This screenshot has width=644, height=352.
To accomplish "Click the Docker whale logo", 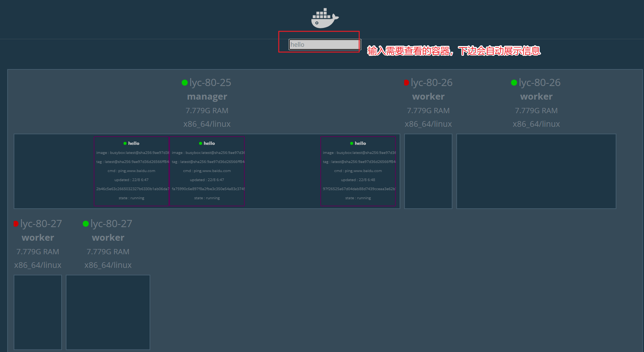I will click(325, 18).
